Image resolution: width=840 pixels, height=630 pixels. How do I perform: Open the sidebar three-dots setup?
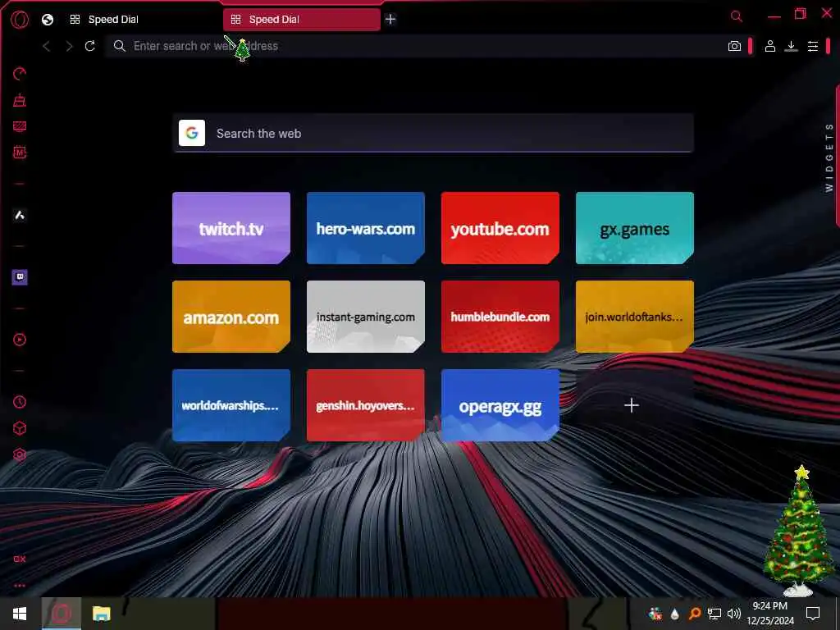20,586
